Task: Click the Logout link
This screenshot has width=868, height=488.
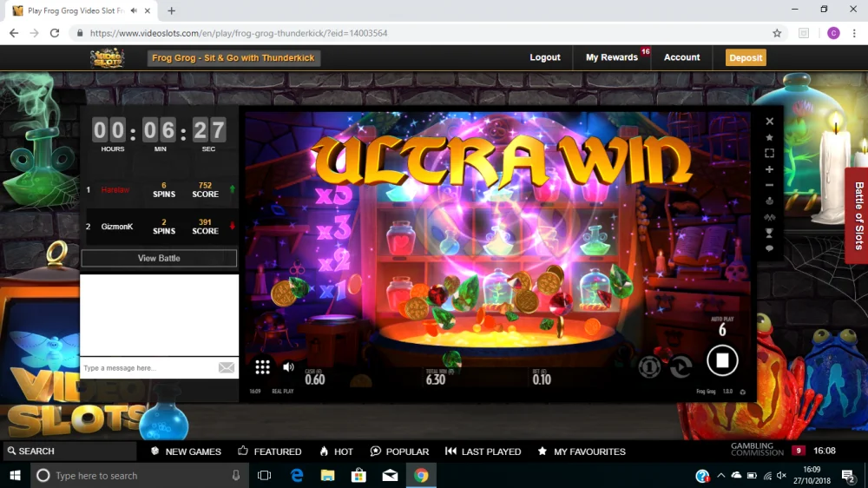Action: [x=545, y=57]
